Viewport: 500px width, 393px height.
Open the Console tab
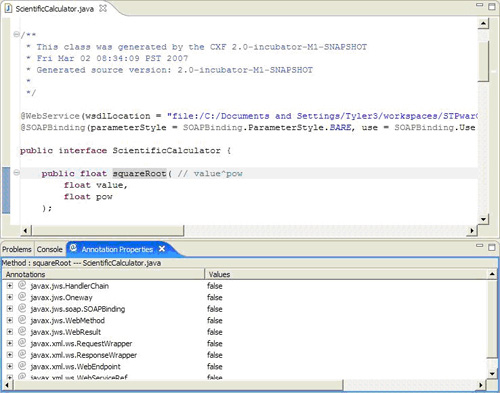pos(49,249)
